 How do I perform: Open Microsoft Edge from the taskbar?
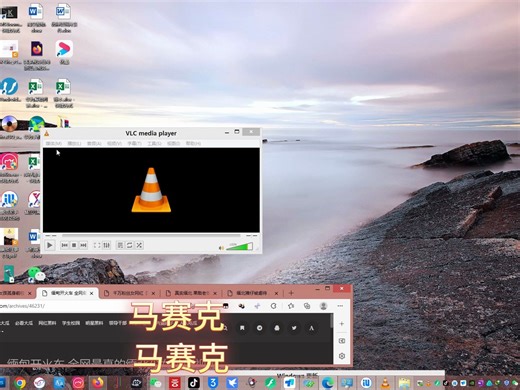(328, 383)
